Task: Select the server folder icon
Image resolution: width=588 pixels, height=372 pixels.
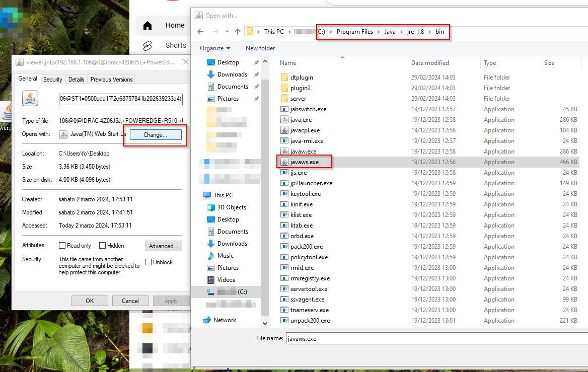Action: click(284, 98)
